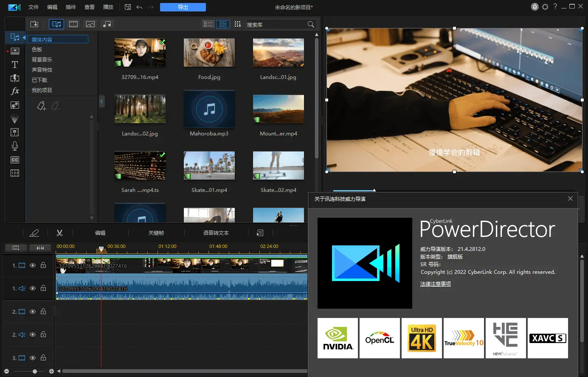Open the Effects room (fx icon)
The height and width of the screenshot is (377, 588).
coord(14,91)
